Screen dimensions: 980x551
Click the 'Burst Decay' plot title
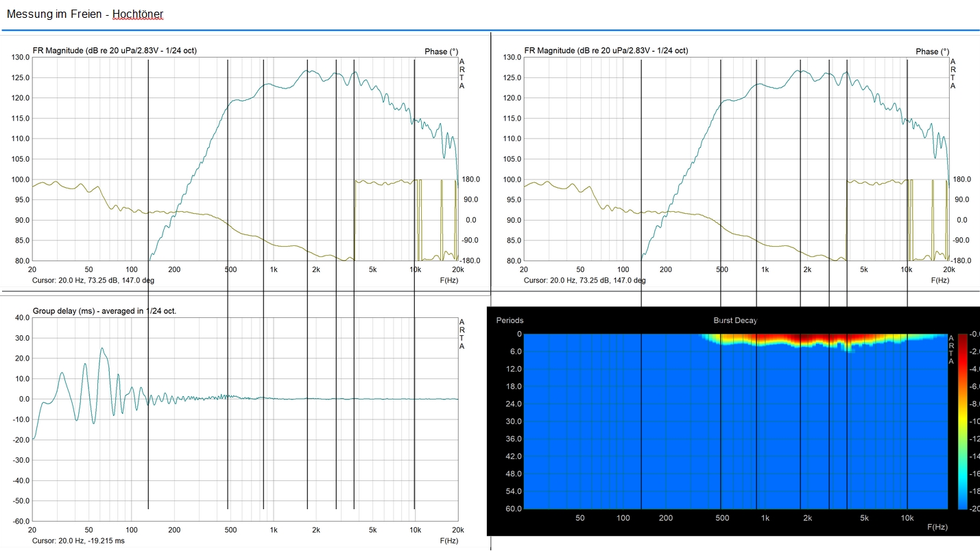click(x=734, y=321)
